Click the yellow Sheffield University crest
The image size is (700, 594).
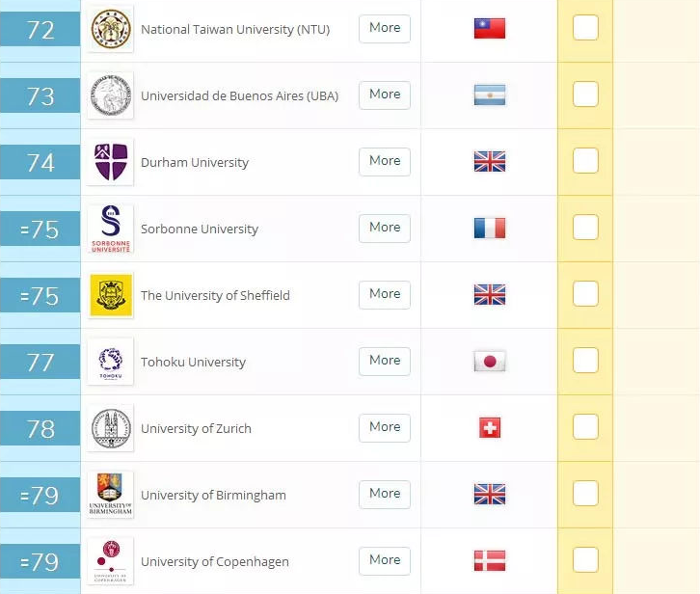111,295
